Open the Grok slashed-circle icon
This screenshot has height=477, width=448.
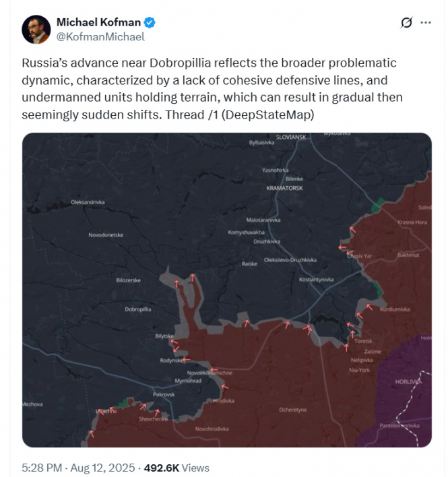click(x=406, y=23)
